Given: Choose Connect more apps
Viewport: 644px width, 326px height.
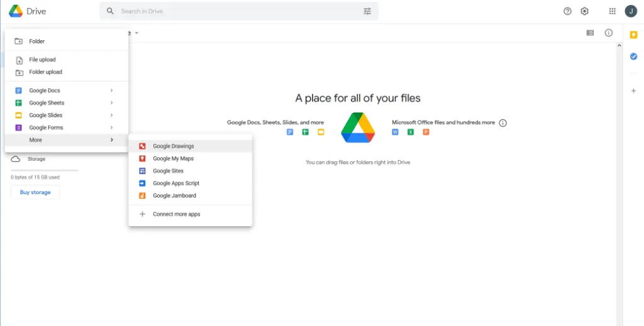Looking at the screenshot, I should tap(190, 214).
